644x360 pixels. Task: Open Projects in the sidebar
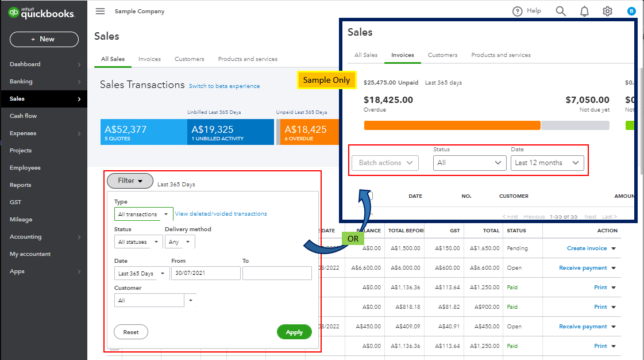(x=21, y=151)
